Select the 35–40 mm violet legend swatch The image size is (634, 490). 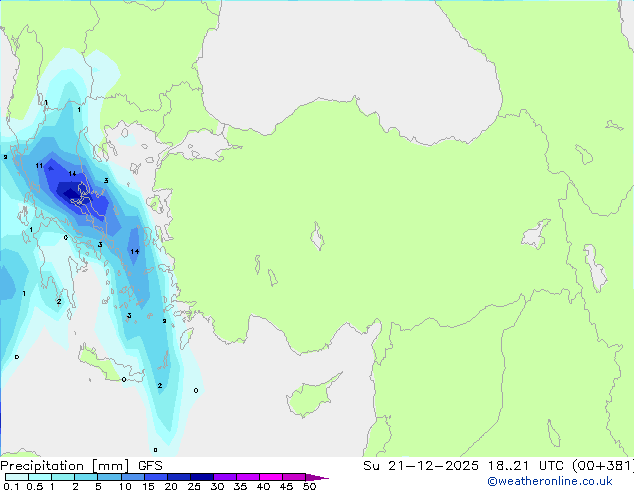[x=247, y=477]
